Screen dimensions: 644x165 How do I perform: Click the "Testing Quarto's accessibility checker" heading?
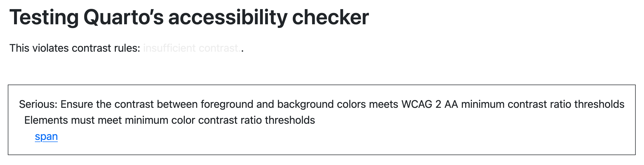point(189,17)
